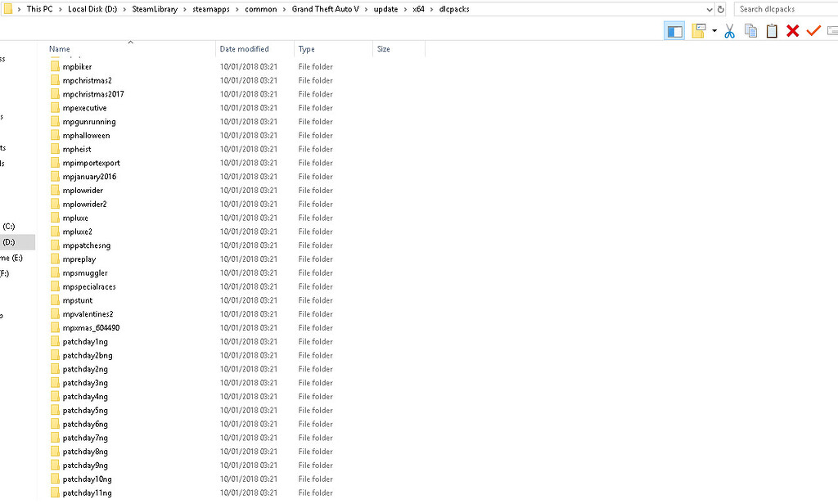This screenshot has height=504, width=838.
Task: Select the mpluxe2 folder icon
Action: (x=55, y=232)
